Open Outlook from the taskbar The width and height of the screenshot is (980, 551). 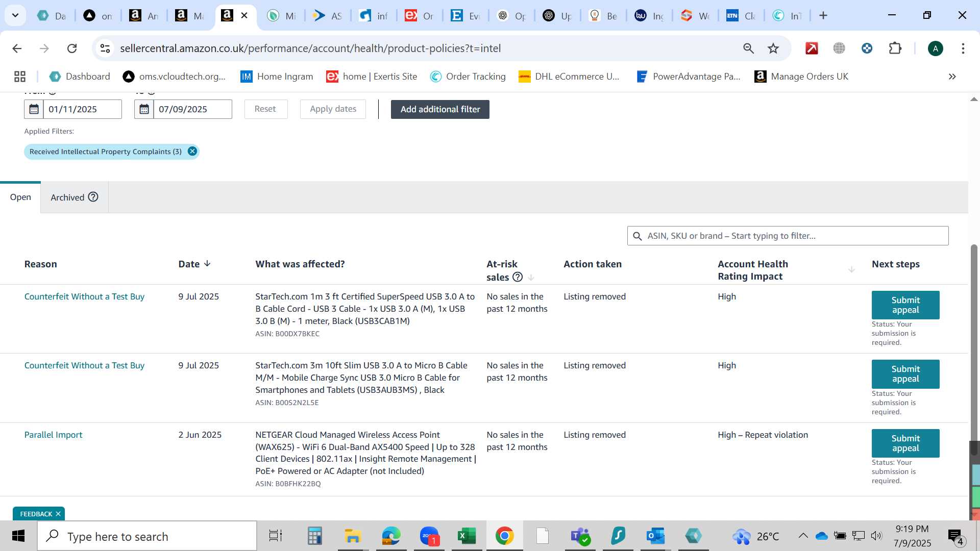(x=655, y=536)
